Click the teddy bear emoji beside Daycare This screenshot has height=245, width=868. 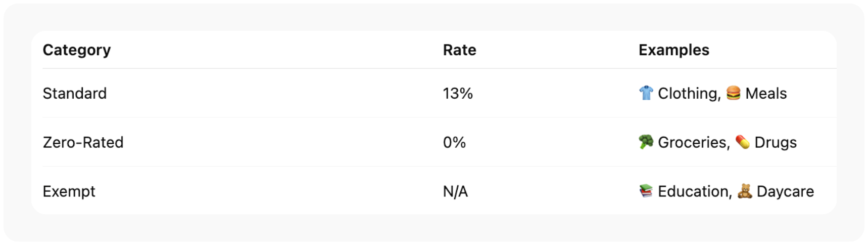click(744, 191)
